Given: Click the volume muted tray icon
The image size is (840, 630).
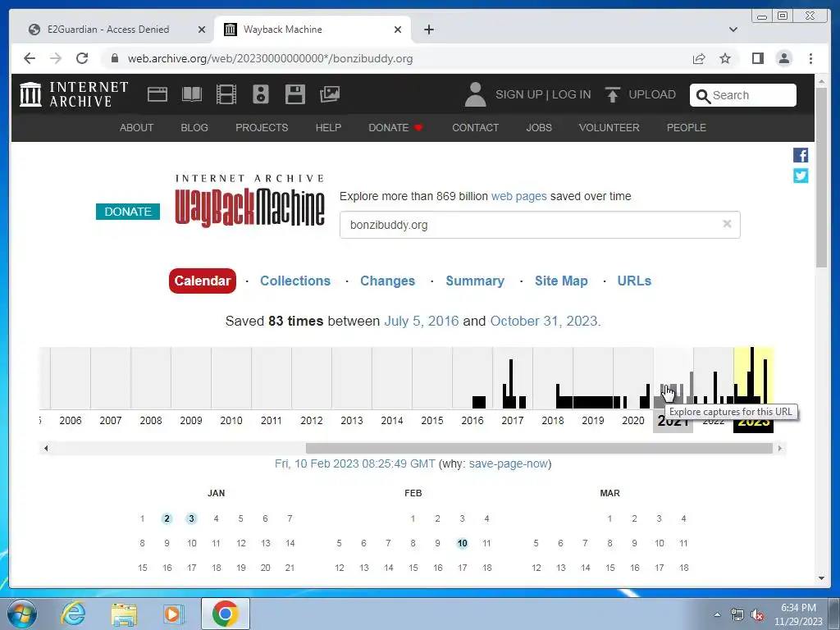Looking at the screenshot, I should [x=757, y=614].
